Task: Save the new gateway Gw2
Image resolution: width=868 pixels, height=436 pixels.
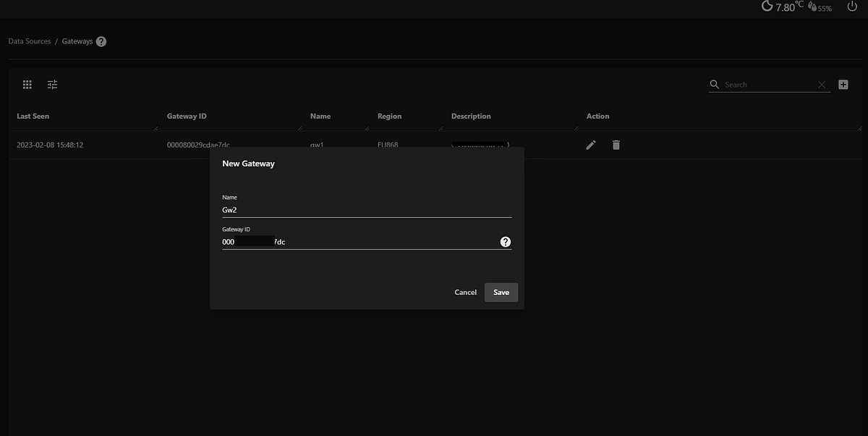Action: [501, 292]
